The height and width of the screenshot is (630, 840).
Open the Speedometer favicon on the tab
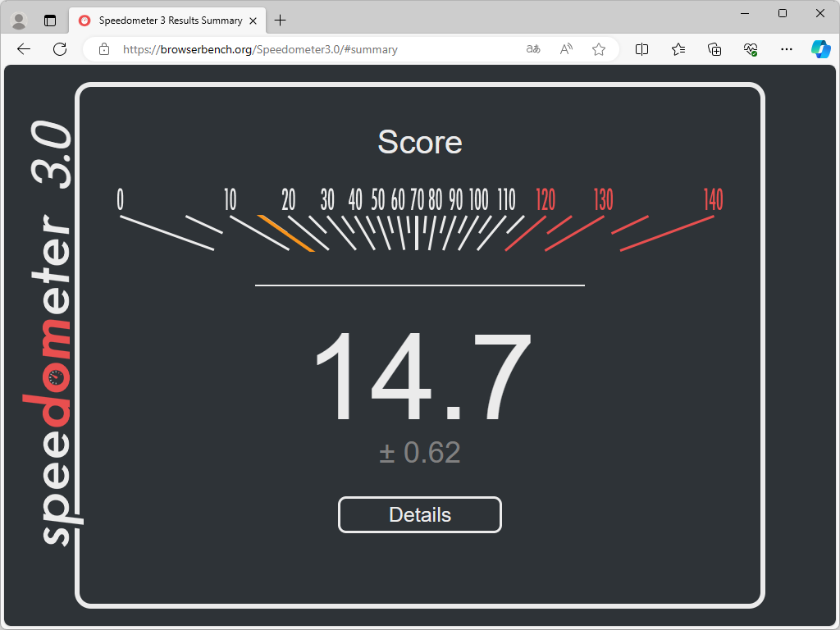tap(84, 20)
